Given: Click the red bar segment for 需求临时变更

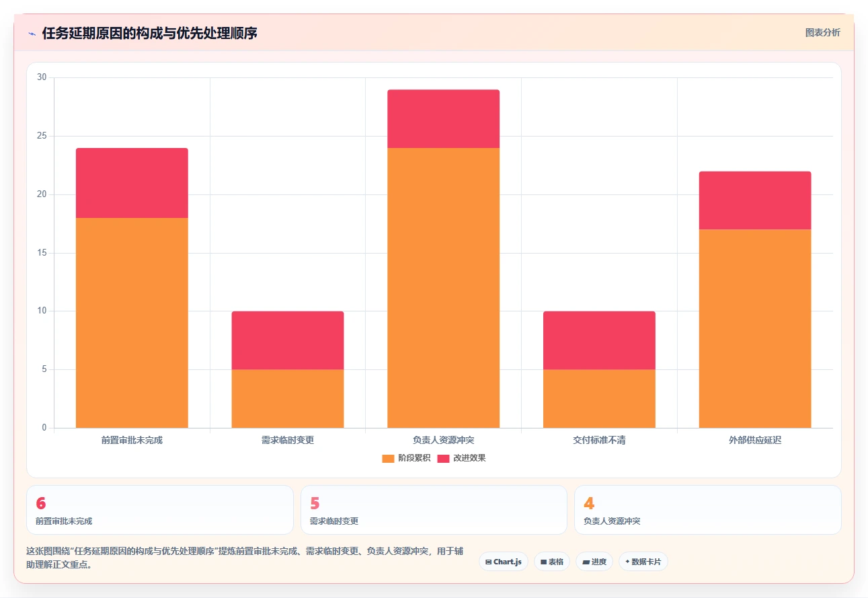Looking at the screenshot, I should pyautogui.click(x=288, y=340).
